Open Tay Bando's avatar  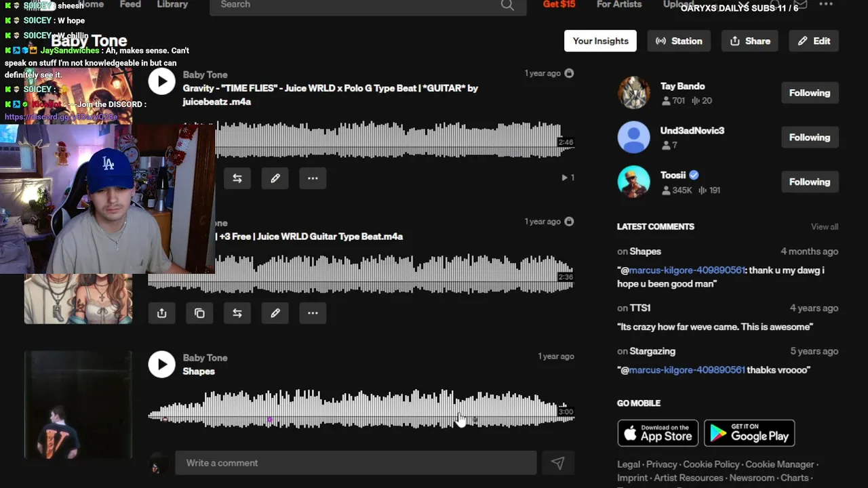click(x=633, y=93)
